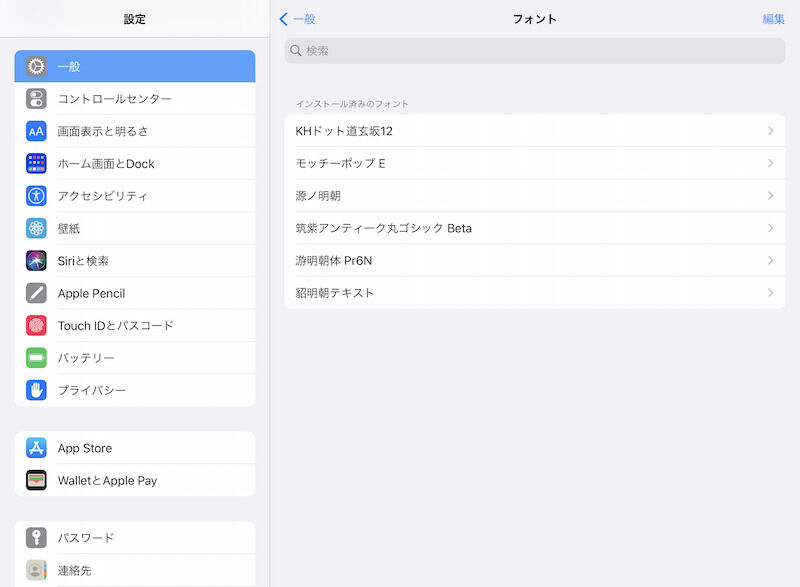
Task: Open App Store settings label
Action: click(85, 448)
